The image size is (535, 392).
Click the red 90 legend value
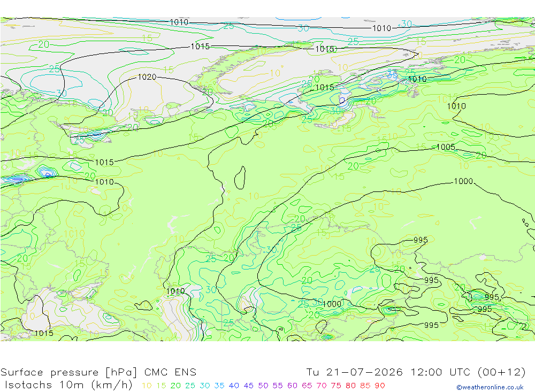coord(380,386)
